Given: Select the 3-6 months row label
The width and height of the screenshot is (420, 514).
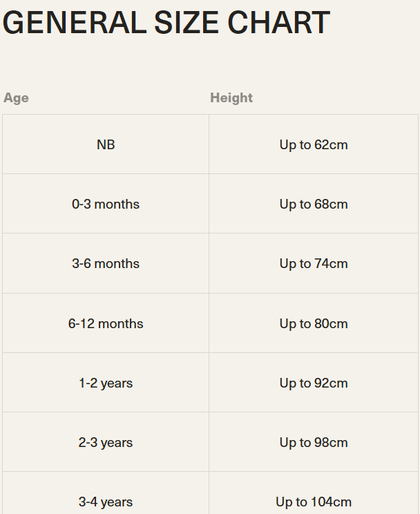Looking at the screenshot, I should 106,264.
